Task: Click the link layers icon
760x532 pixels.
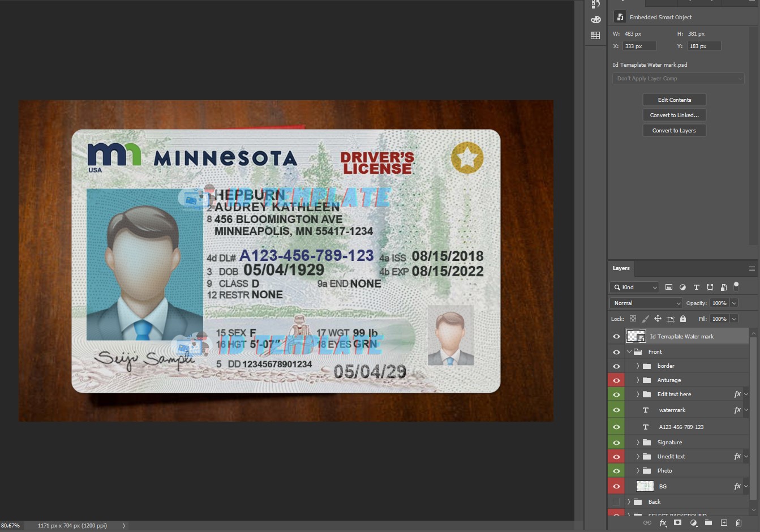Action: click(647, 523)
